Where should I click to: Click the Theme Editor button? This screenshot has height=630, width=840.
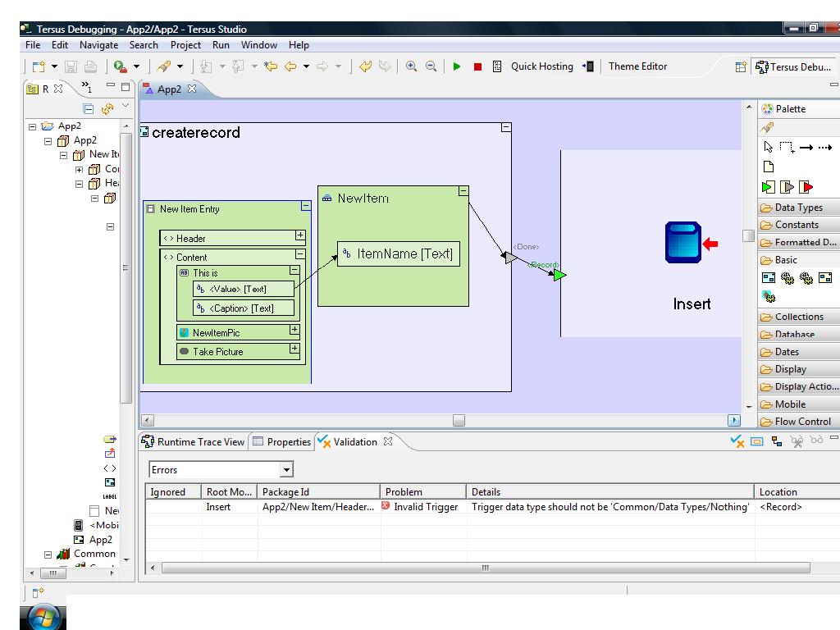[x=637, y=66]
